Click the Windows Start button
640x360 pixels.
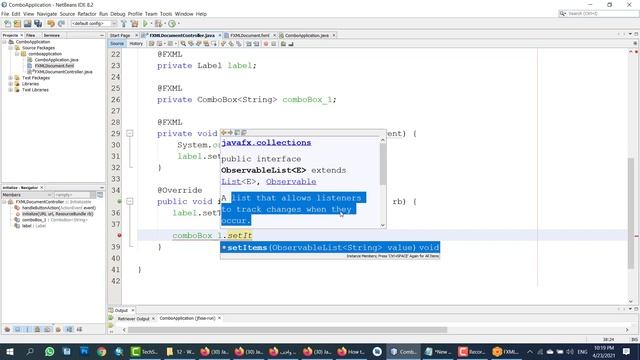(x=10, y=351)
